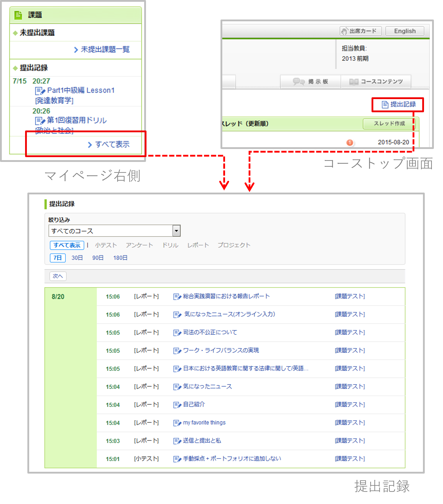This screenshot has width=443, height=504.
Task: Click the speech bubble icon on 掲示板 tab
Action: click(x=299, y=82)
